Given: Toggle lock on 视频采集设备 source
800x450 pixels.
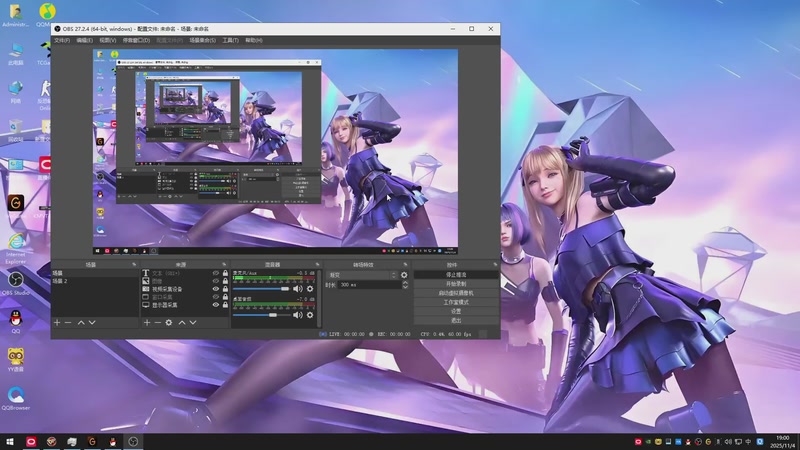Looking at the screenshot, I should (x=225, y=289).
